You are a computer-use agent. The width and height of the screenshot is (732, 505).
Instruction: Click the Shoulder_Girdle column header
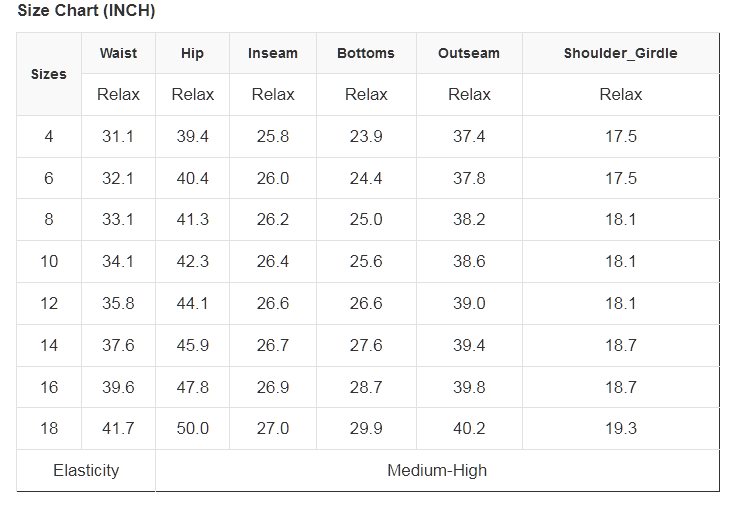(x=620, y=53)
